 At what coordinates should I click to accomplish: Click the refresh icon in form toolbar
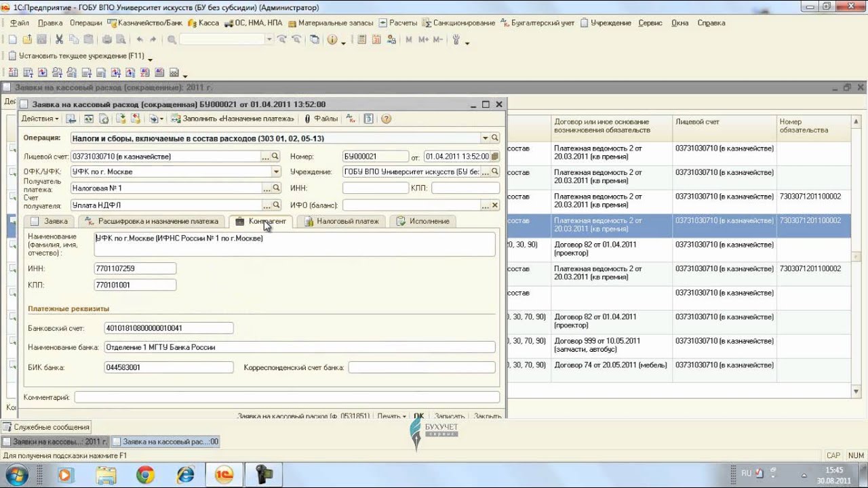tap(89, 119)
